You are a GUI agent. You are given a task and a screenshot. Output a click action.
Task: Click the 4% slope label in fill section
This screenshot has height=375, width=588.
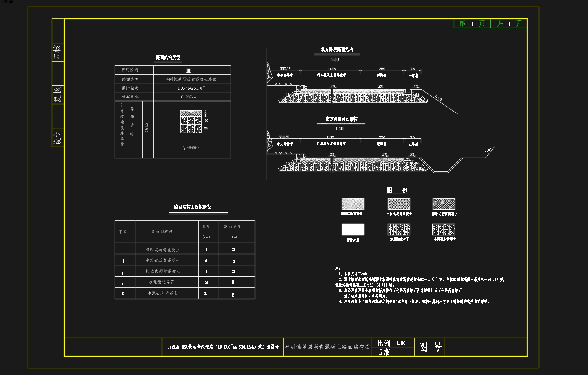coord(416,87)
